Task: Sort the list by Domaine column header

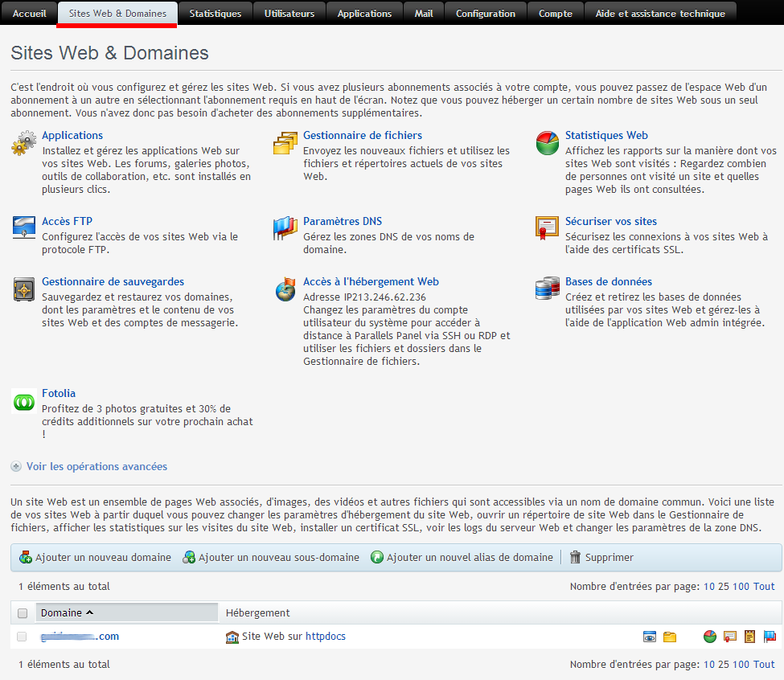Action: [62, 612]
